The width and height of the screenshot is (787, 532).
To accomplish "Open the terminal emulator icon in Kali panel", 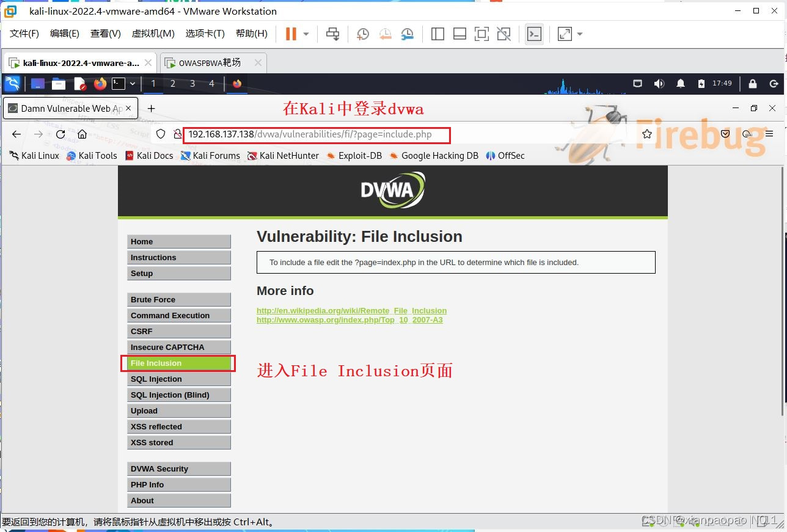I will click(x=119, y=84).
